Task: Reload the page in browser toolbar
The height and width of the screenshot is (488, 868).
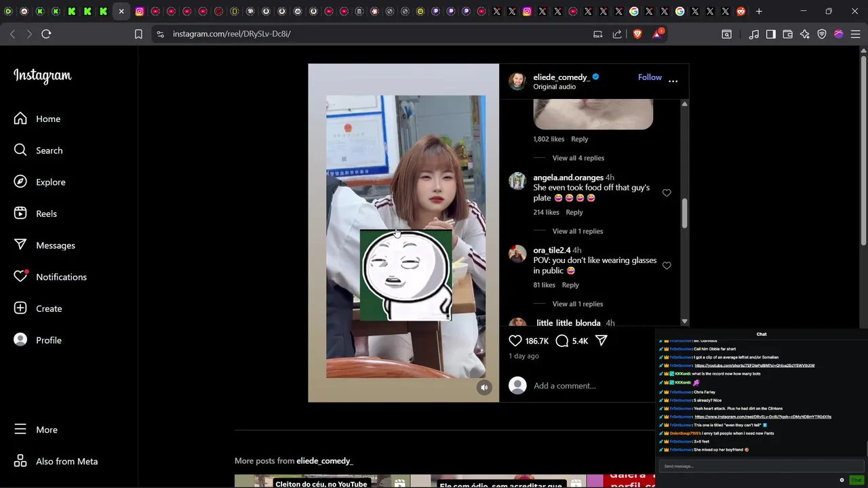Action: [x=46, y=34]
